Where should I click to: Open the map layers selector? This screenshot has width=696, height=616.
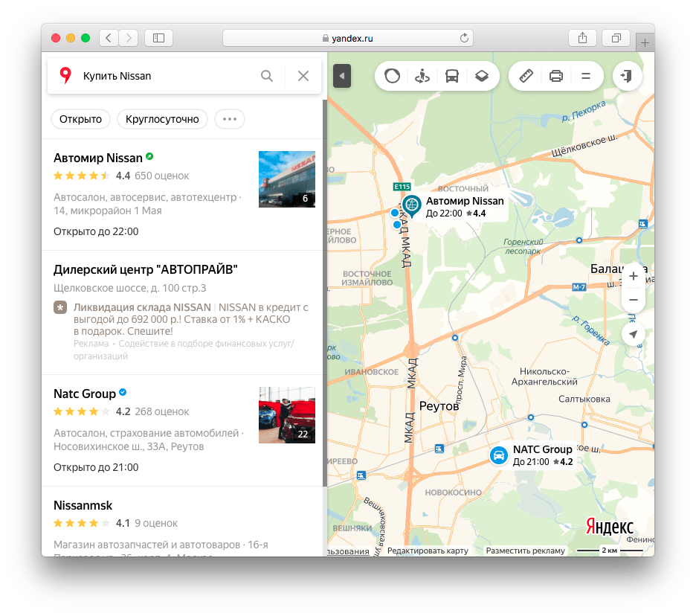[x=482, y=76]
